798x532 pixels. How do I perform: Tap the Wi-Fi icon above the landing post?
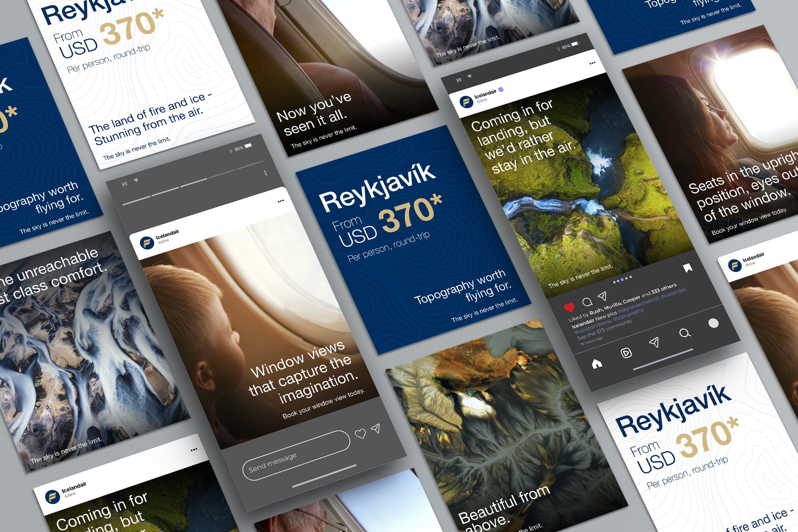pyautogui.click(x=470, y=76)
